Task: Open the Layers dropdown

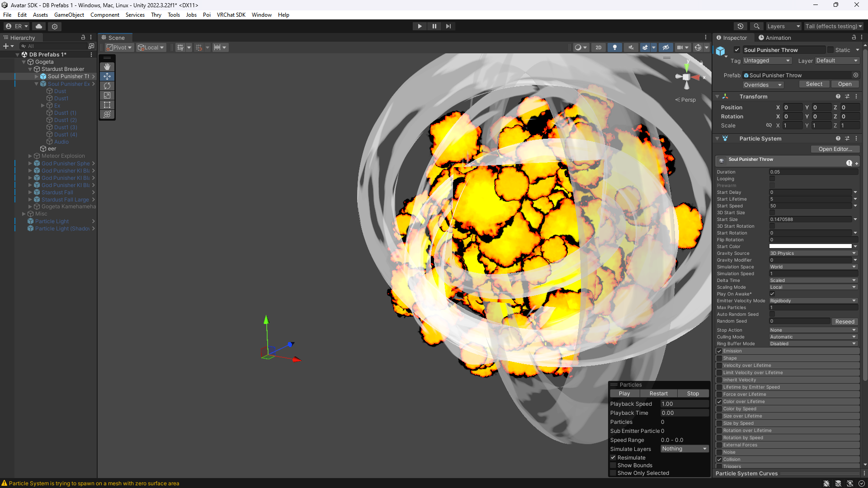Action: 783,26
